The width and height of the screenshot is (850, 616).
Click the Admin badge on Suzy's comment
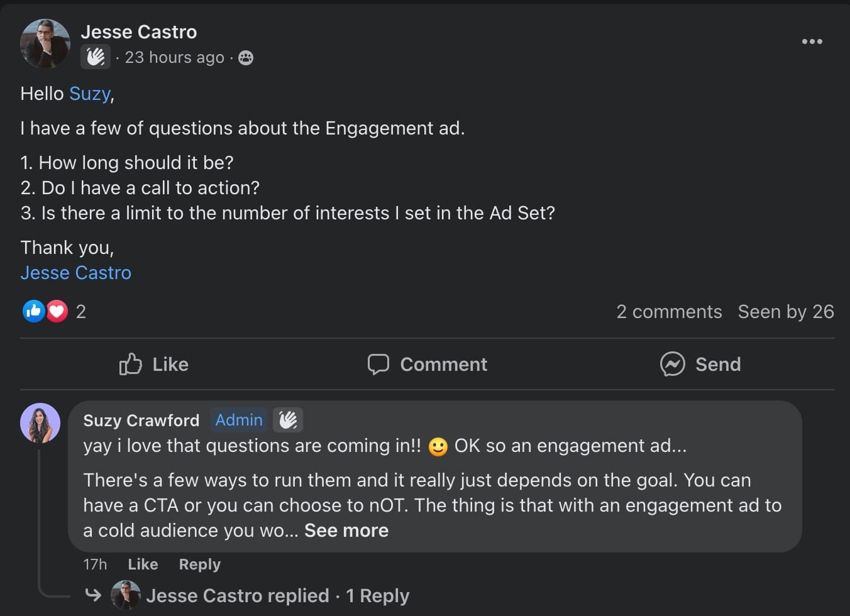tap(239, 420)
